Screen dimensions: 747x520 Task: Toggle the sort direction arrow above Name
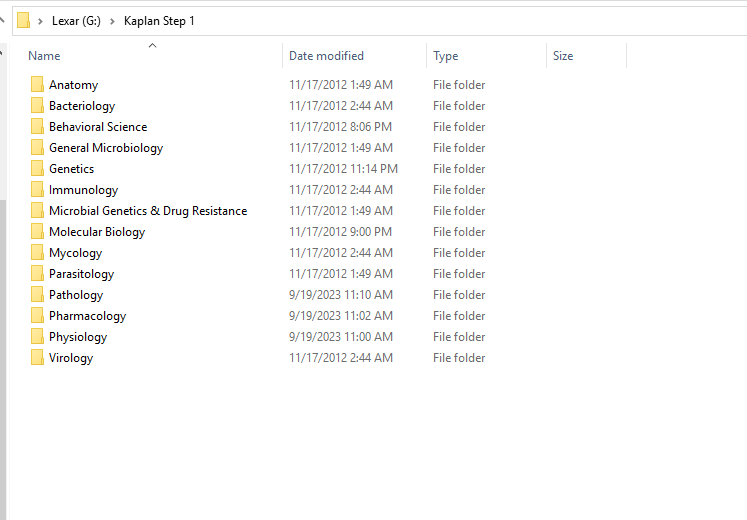[x=152, y=46]
